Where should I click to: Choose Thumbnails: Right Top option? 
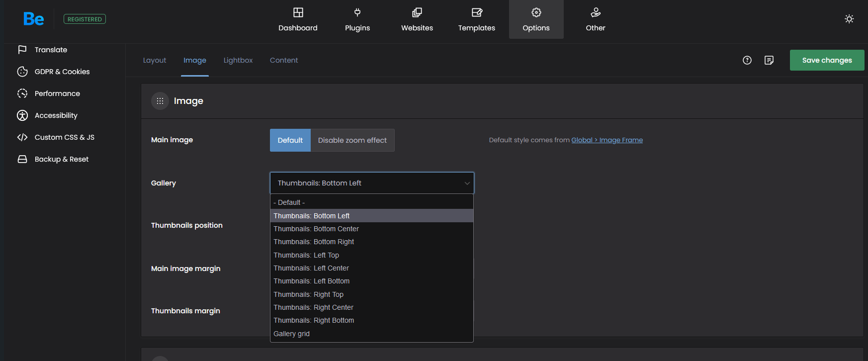372,294
